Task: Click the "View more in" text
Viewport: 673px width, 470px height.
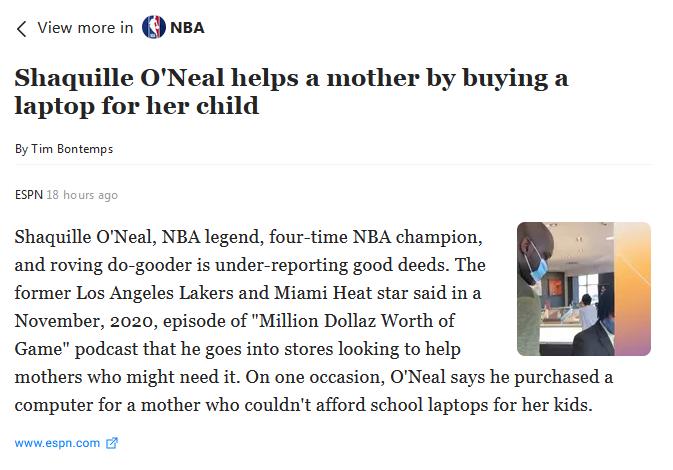Action: tap(85, 28)
